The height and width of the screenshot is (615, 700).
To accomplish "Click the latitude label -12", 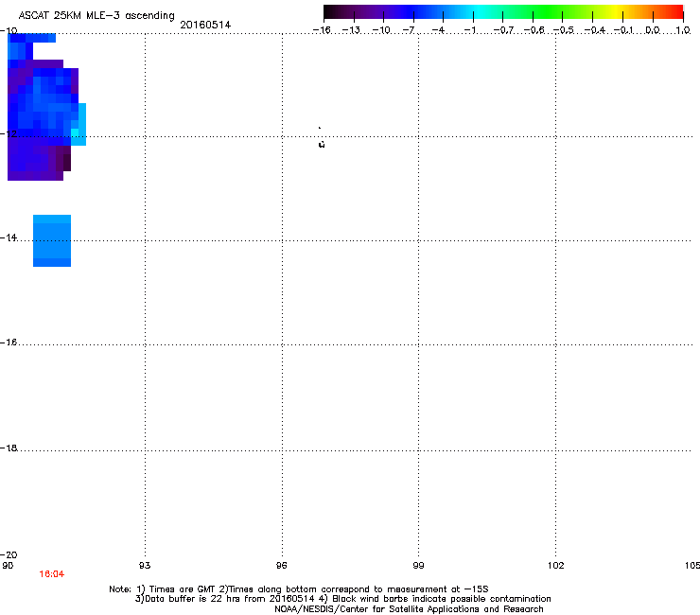I will 9,133.
